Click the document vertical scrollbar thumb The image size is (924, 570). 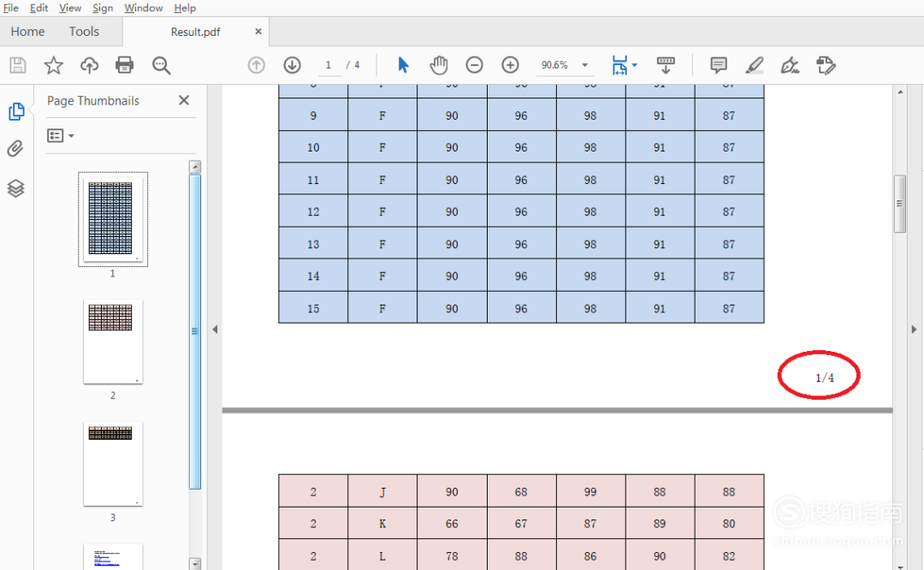(900, 204)
